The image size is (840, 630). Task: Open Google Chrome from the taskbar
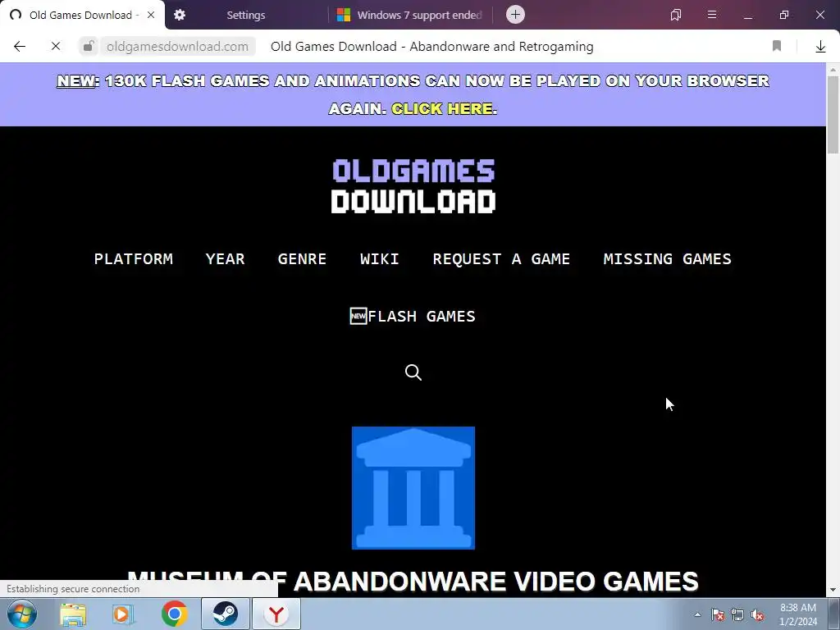pos(174,614)
